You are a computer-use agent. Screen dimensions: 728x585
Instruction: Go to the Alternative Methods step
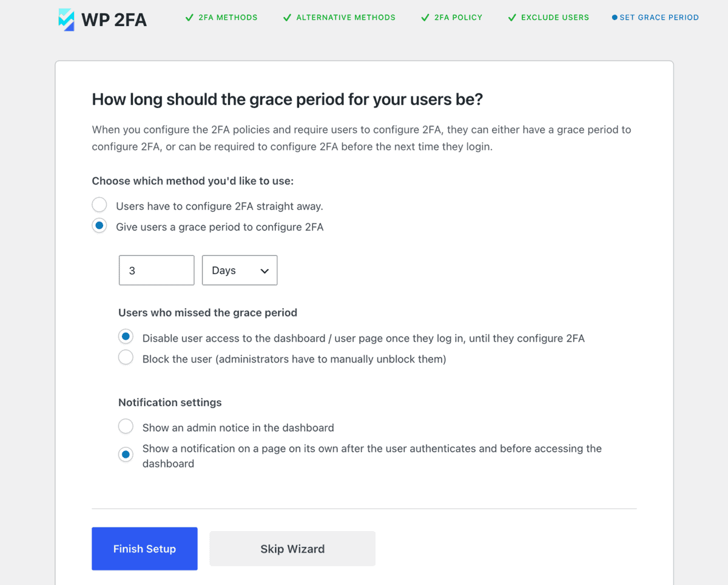[x=346, y=18]
